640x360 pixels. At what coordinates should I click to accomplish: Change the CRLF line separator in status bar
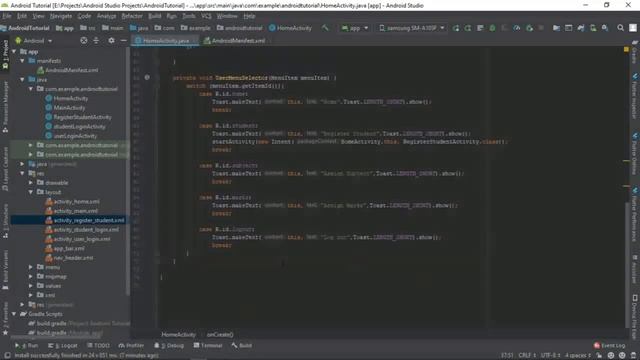(527, 356)
